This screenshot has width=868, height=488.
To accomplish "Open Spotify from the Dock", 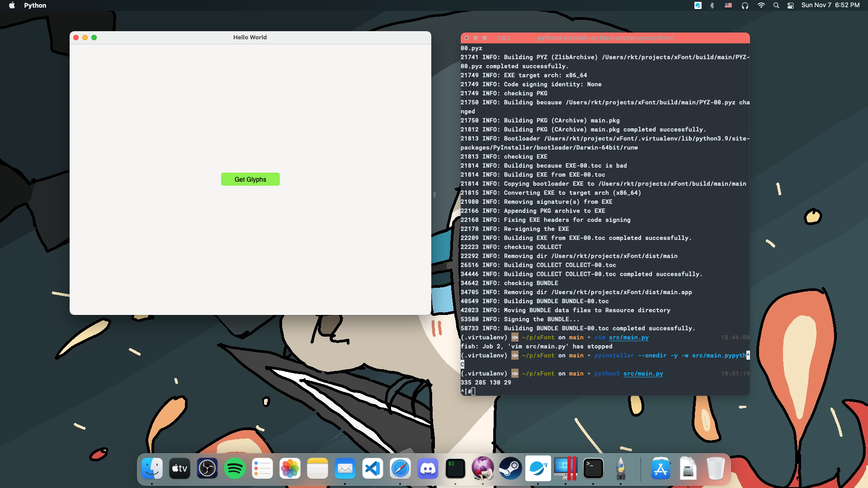I will click(234, 469).
